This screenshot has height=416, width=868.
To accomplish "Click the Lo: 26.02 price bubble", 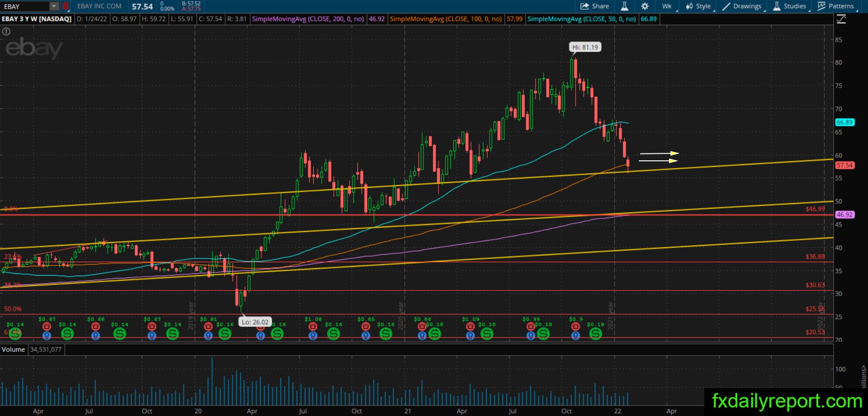I will tap(255, 322).
